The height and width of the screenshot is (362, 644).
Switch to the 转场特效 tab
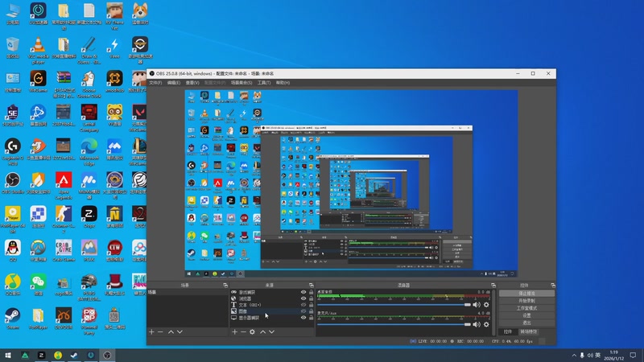click(x=528, y=331)
